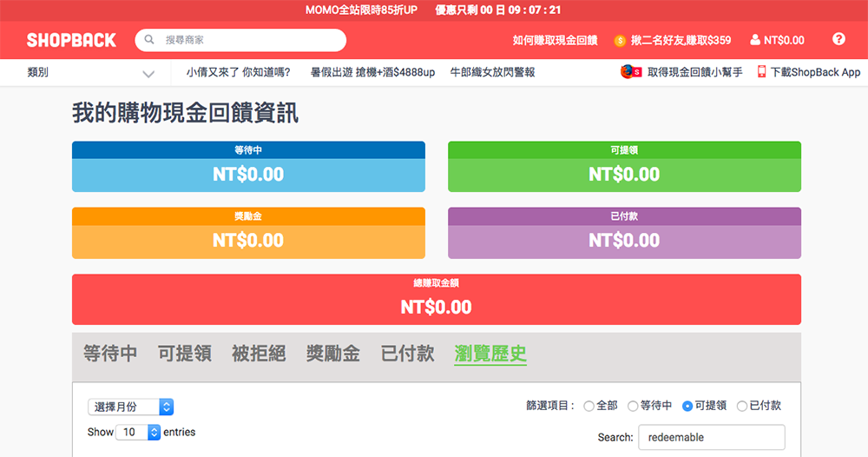Open help via question mark icon
868x457 pixels.
tap(838, 39)
